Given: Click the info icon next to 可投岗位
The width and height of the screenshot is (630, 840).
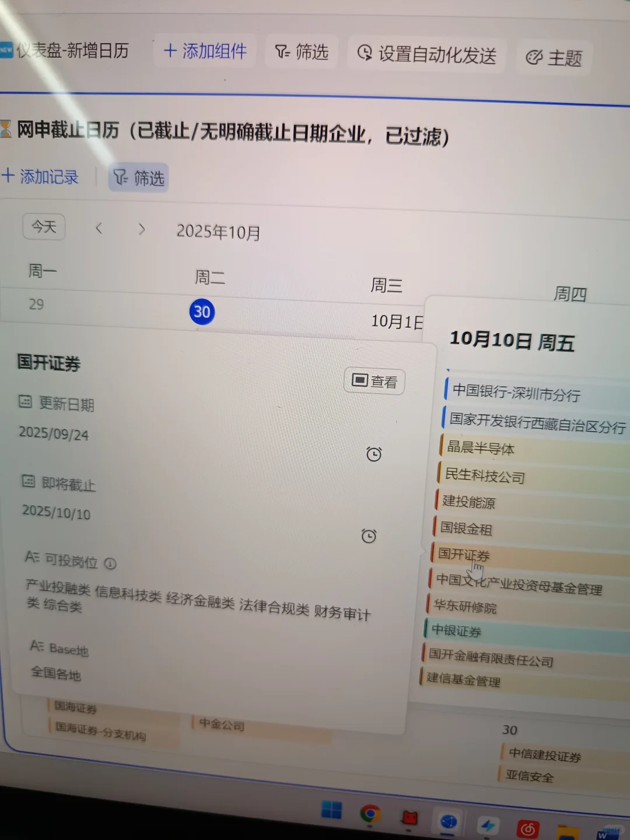Looking at the screenshot, I should click(x=110, y=563).
